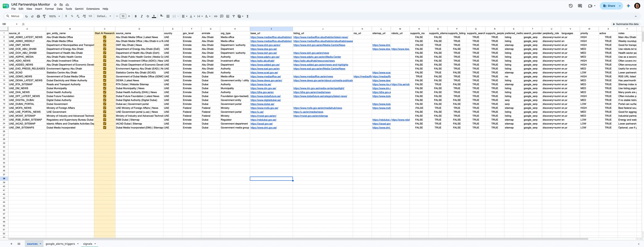644x247 pixels.
Task: Click the all sheets list icon
Action: click(19, 244)
